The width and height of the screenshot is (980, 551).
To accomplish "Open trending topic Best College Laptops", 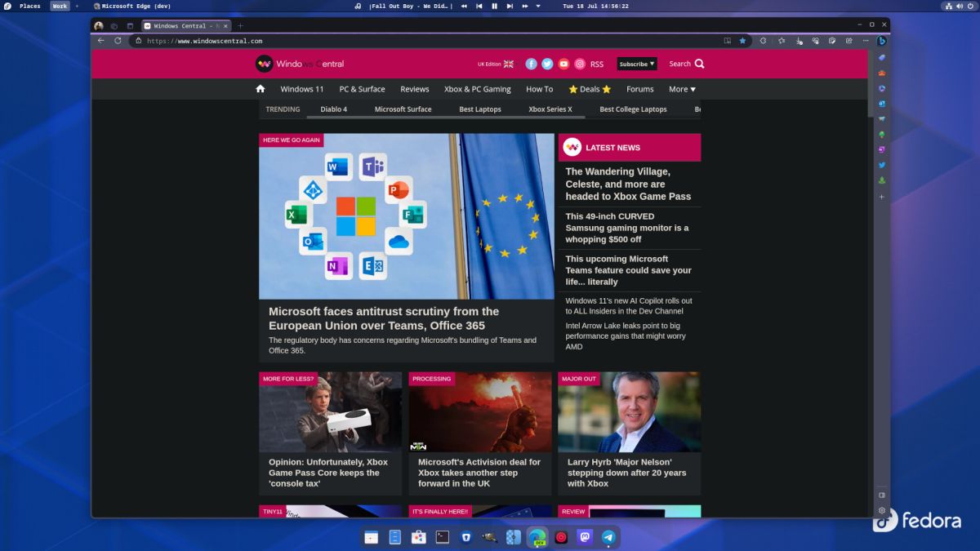I will [x=633, y=109].
